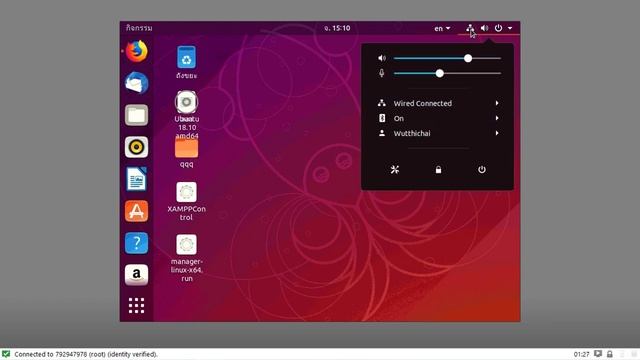Open the Activities overview (กิจกรรม)

139,28
